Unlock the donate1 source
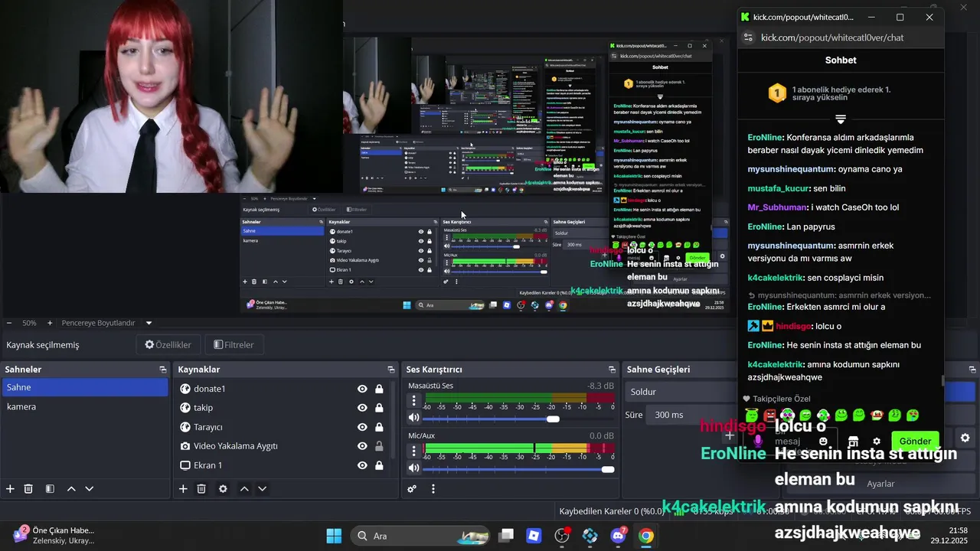This screenshot has width=980, height=551. (379, 389)
